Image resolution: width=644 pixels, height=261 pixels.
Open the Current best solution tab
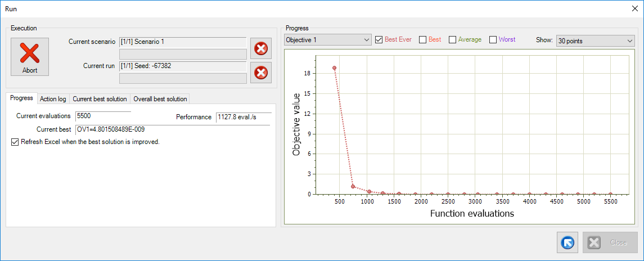100,99
